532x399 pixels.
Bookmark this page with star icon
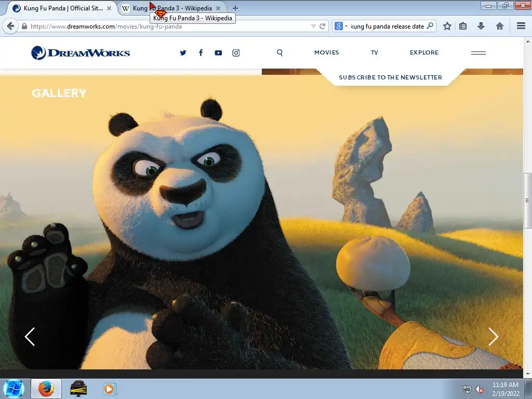(447, 26)
